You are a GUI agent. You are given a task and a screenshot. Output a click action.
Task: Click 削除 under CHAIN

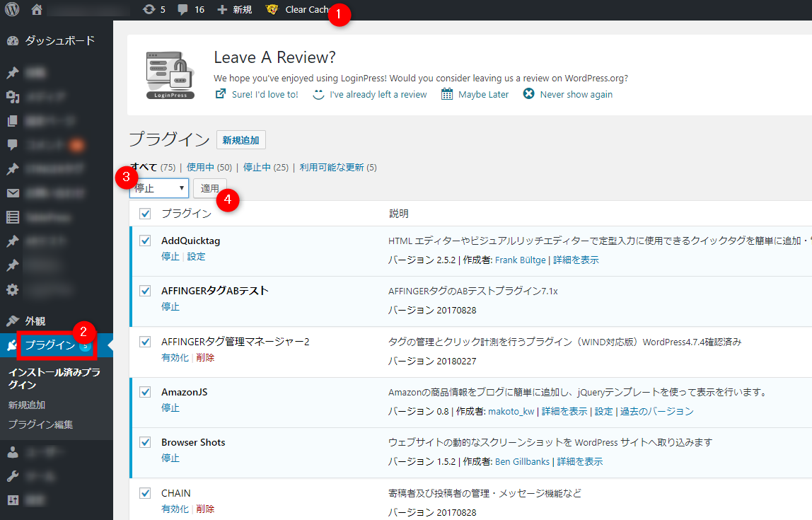click(205, 509)
